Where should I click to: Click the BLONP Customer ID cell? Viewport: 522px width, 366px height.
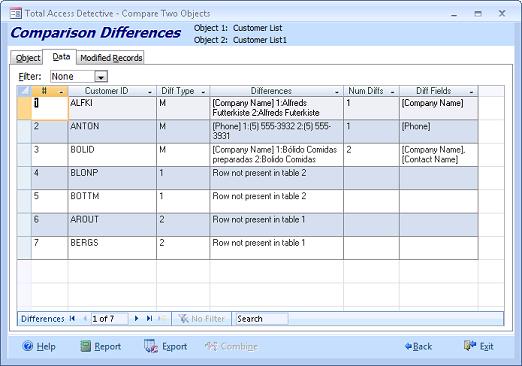(112, 178)
